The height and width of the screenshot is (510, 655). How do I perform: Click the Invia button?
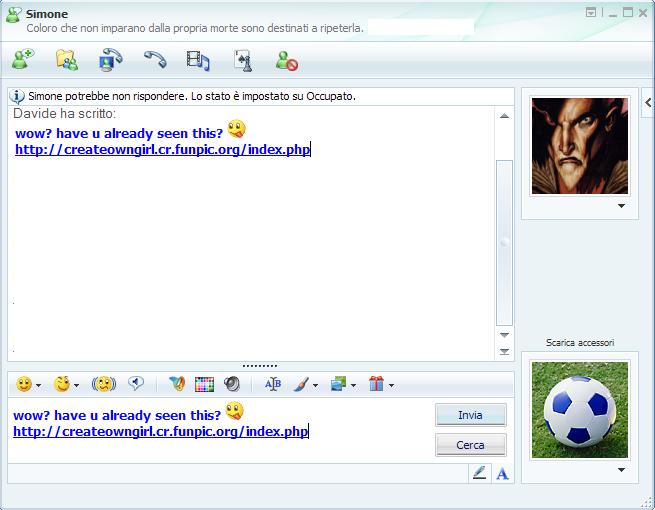470,415
